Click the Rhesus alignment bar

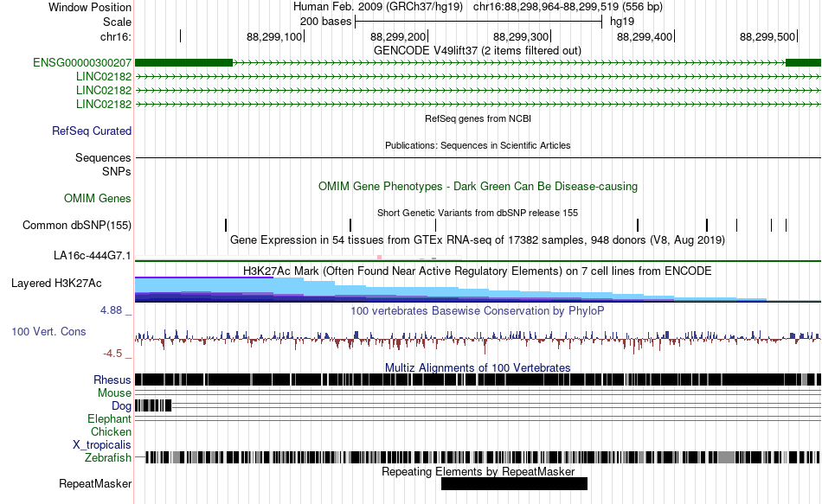(x=478, y=380)
